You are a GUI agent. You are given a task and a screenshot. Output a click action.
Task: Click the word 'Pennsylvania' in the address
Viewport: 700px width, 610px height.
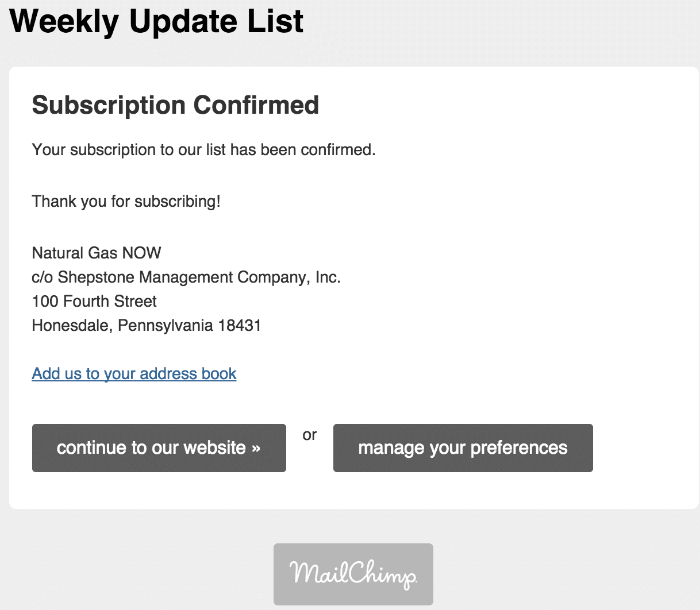tap(166, 326)
